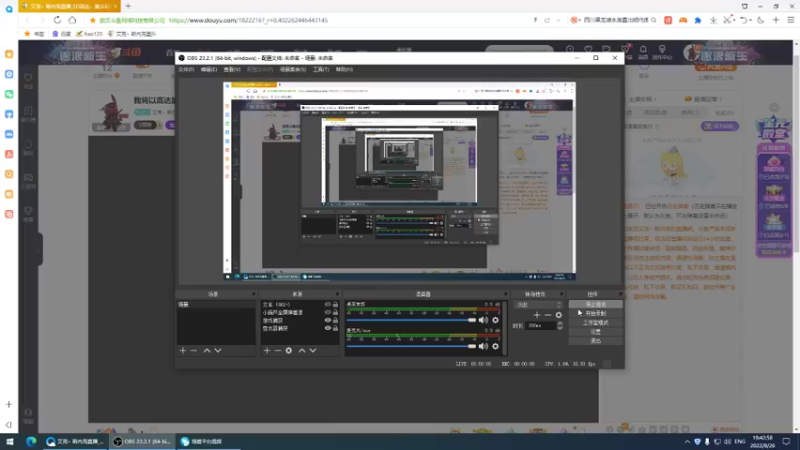
Task: Launch Edge from the taskbar
Action: (x=31, y=441)
